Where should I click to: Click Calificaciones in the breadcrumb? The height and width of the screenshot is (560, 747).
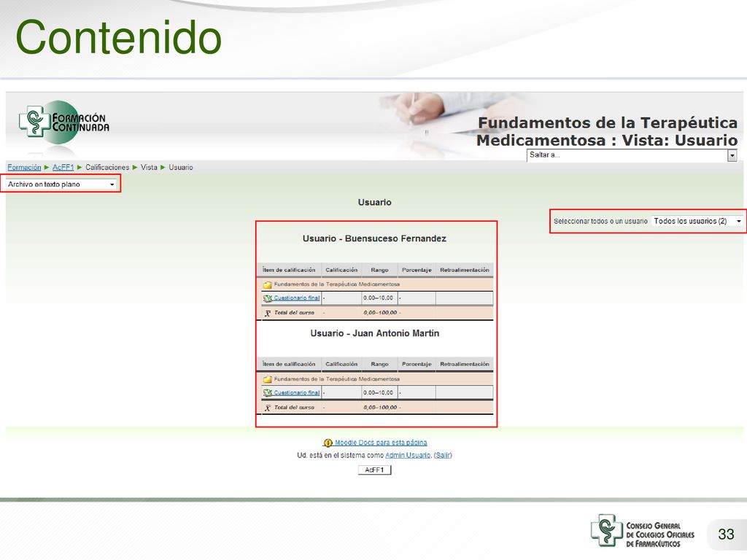[x=107, y=168]
